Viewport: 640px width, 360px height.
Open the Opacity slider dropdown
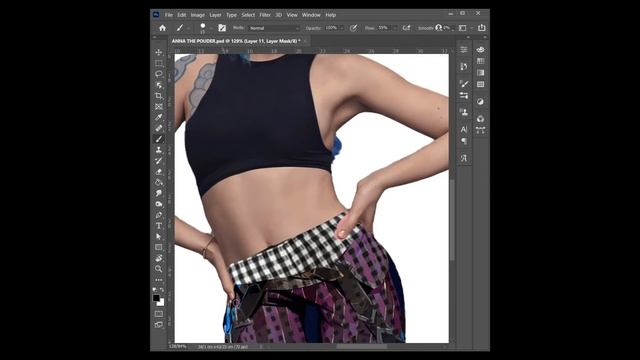tap(342, 28)
